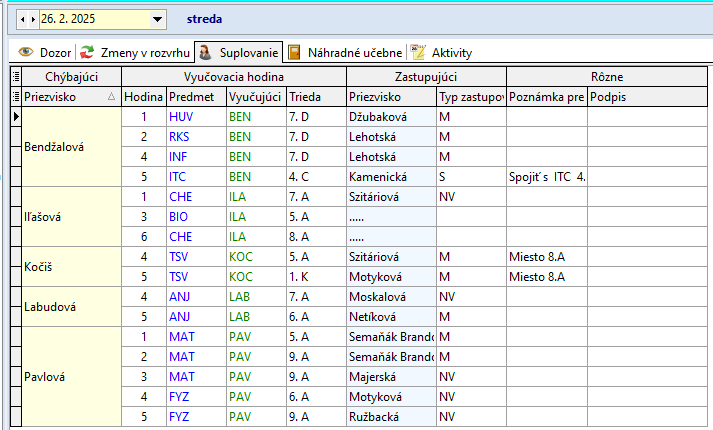Click the Typ zastupovania column header
Viewport: 713px width, 430px height.
tap(471, 97)
